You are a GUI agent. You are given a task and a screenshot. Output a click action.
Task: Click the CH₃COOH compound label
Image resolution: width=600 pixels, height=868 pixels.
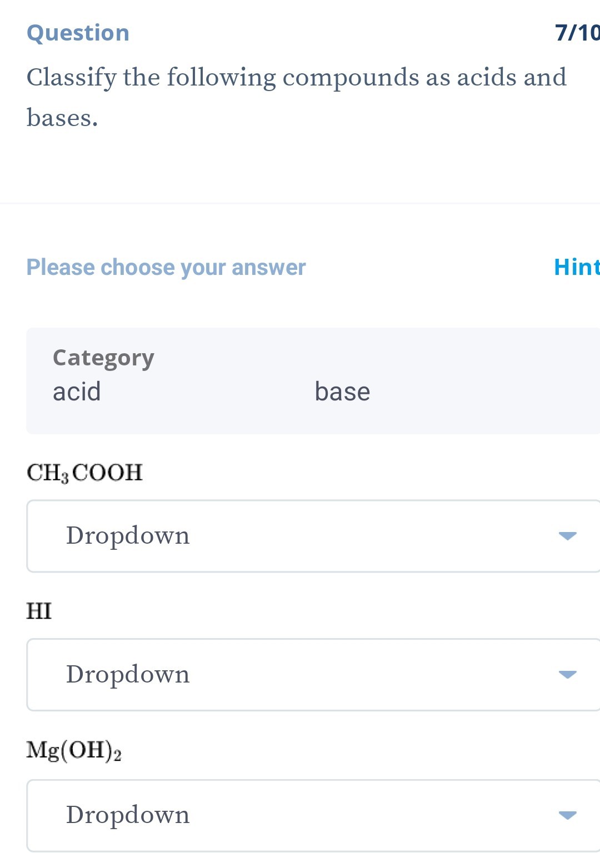[84, 471]
